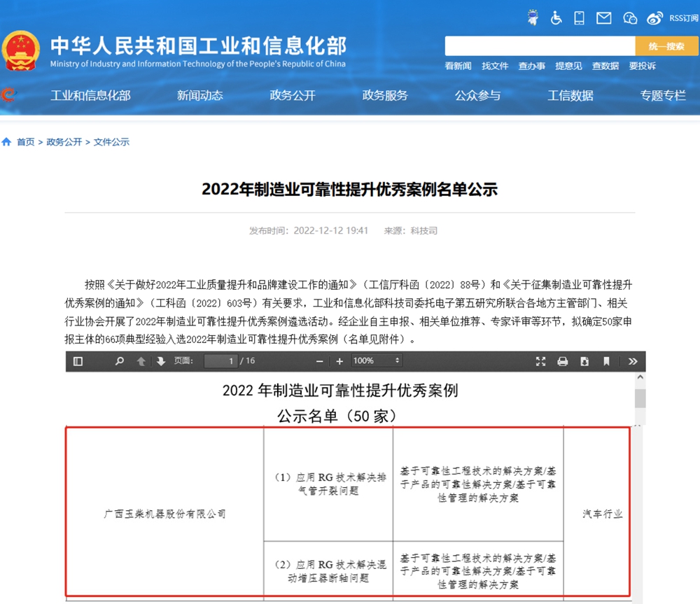Download the PDF file
Image resolution: width=700 pixels, height=604 pixels.
point(584,361)
